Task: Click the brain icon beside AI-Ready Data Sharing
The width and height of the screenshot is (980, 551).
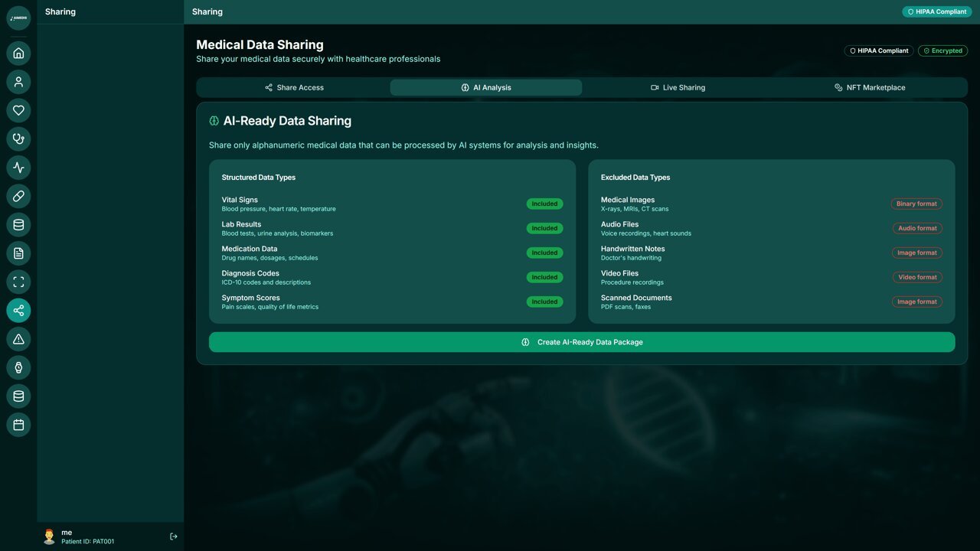Action: 214,121
